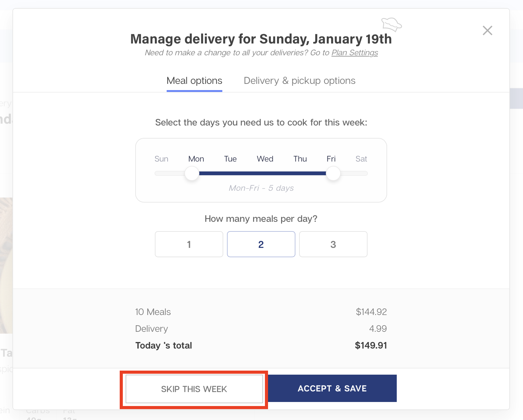523x420 pixels.
Task: Select Mon label on the day range
Action: tap(196, 159)
